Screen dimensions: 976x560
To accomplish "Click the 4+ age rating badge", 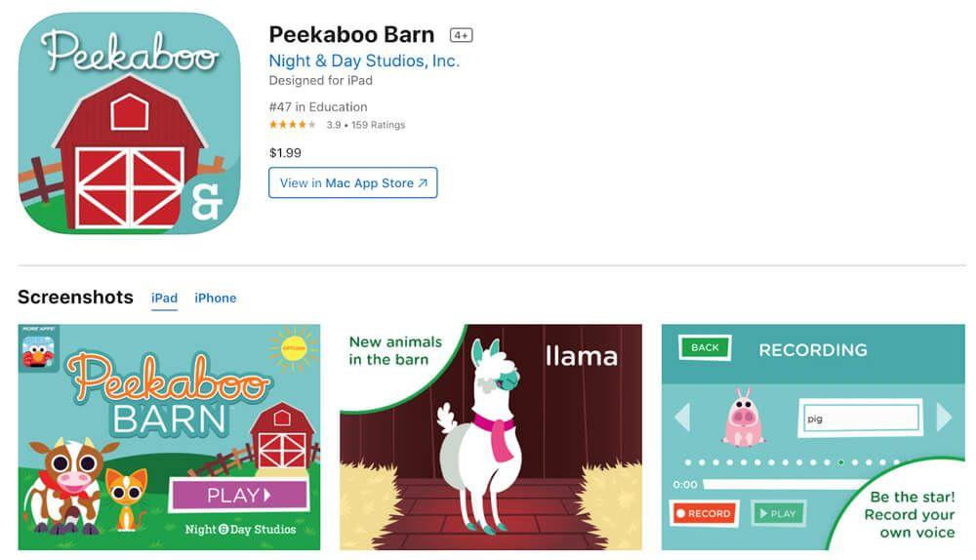I will [462, 35].
